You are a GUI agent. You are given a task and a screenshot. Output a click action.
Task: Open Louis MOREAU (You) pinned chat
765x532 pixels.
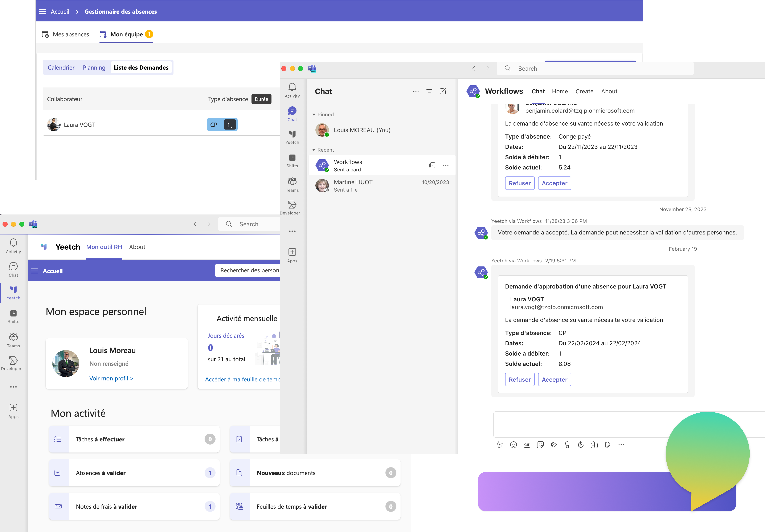382,130
